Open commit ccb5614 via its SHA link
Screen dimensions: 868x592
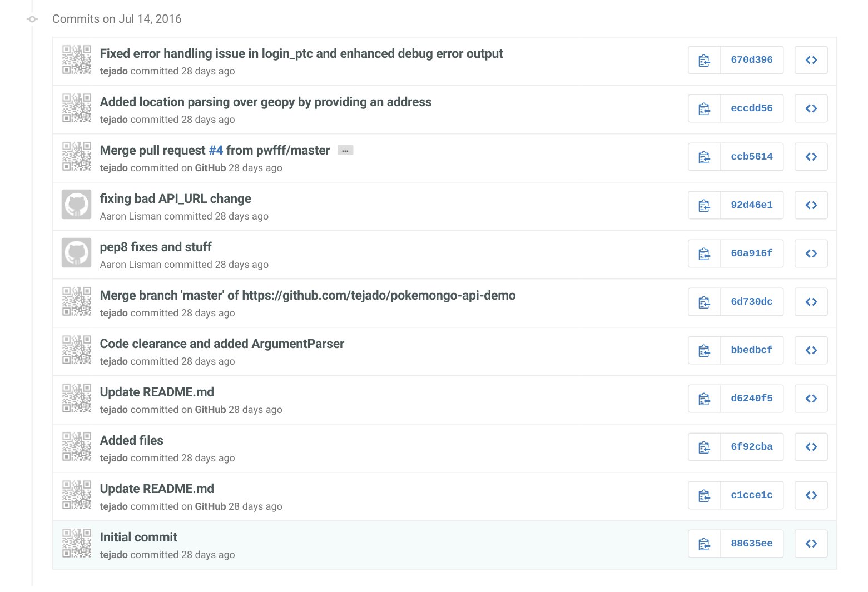pyautogui.click(x=752, y=156)
